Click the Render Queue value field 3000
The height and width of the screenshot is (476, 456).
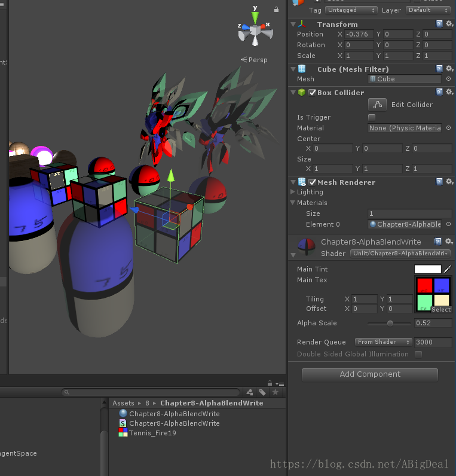click(x=433, y=342)
